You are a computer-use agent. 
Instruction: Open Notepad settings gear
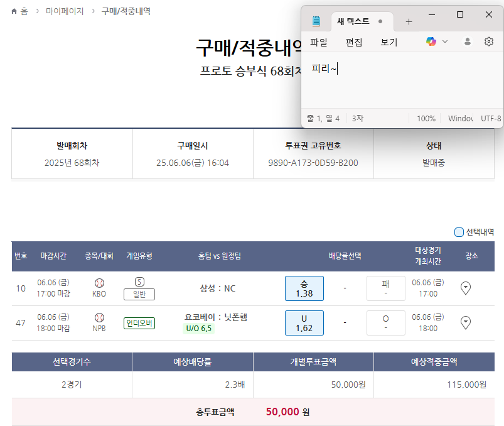coord(489,41)
